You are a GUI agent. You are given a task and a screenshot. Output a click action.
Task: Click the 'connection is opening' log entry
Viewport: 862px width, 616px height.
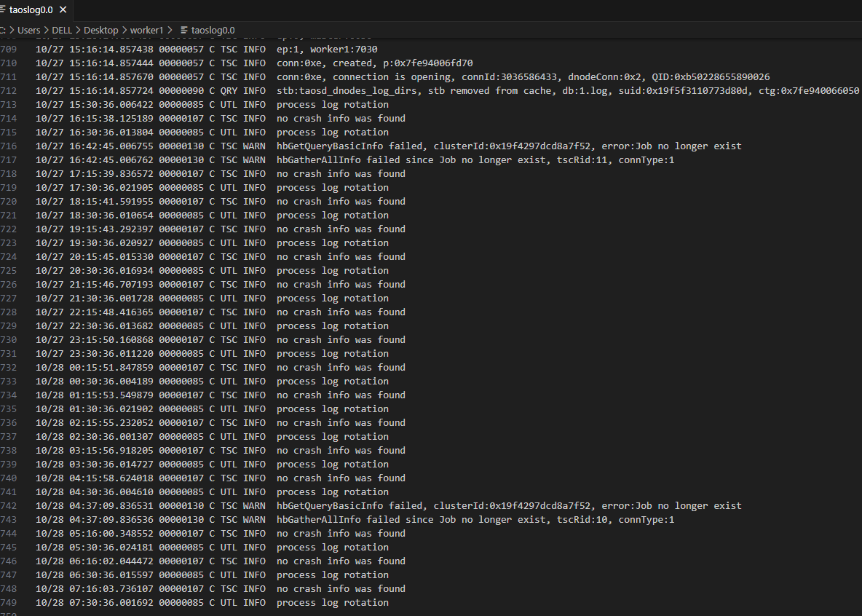[523, 76]
